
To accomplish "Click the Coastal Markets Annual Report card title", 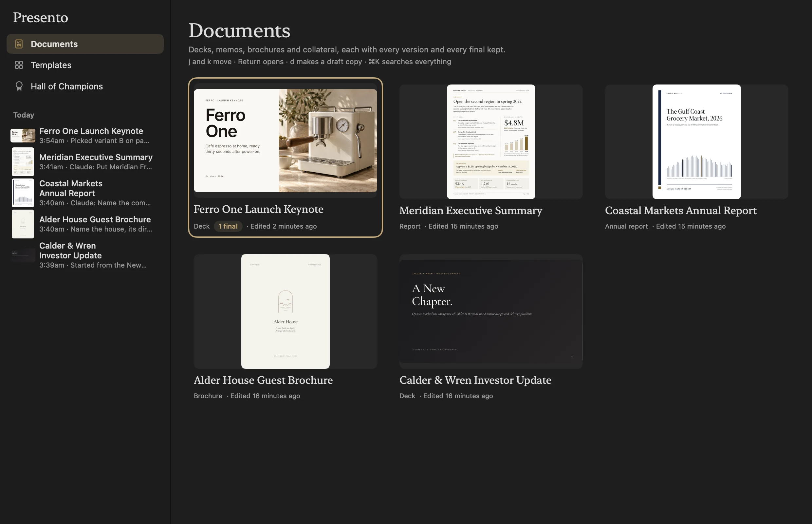I will click(x=681, y=211).
